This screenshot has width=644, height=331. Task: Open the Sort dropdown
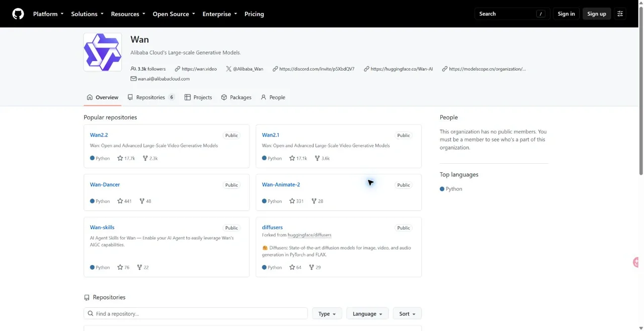click(407, 313)
